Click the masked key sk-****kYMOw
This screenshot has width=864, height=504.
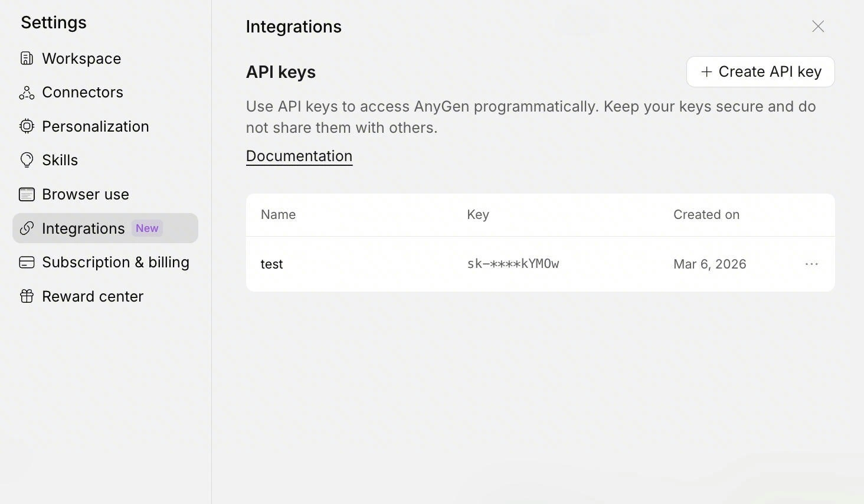[x=513, y=264]
